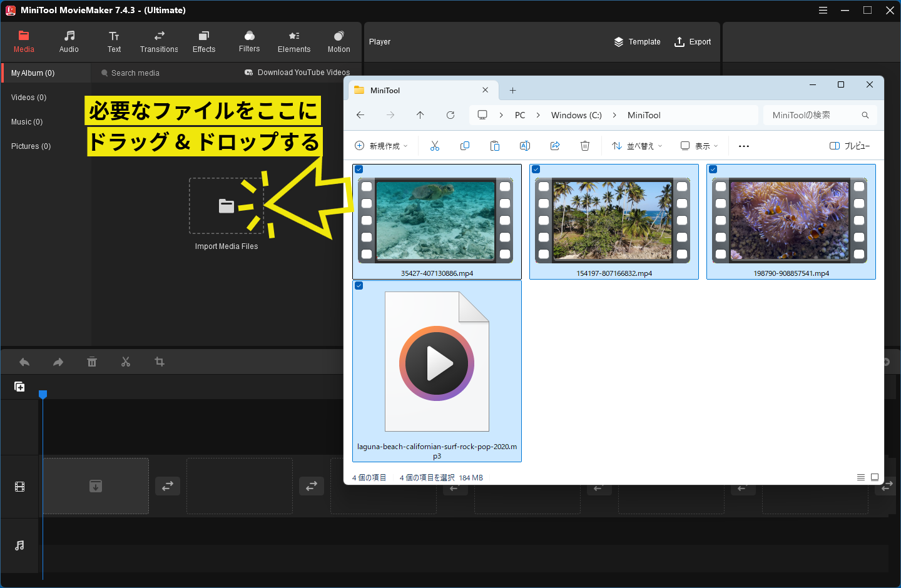Click the first timeline clip placeholder
Viewport: 901px width, 588px height.
pos(96,486)
